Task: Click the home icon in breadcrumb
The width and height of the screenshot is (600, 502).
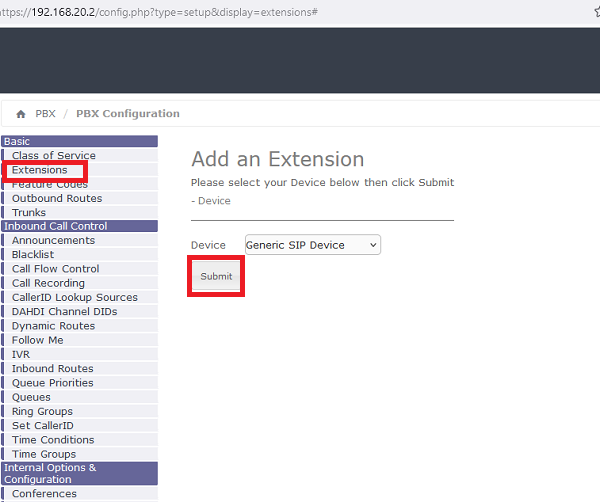Action: point(21,114)
